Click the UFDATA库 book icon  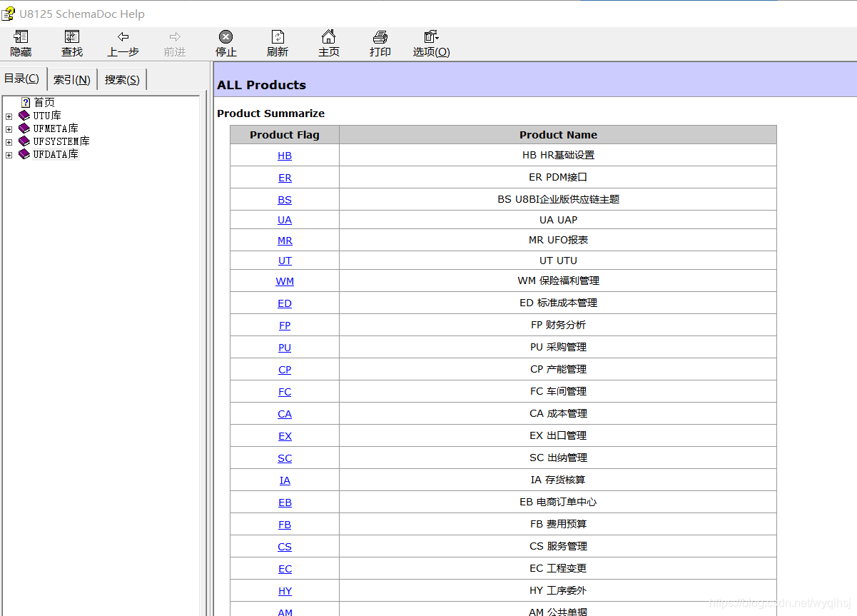click(24, 154)
